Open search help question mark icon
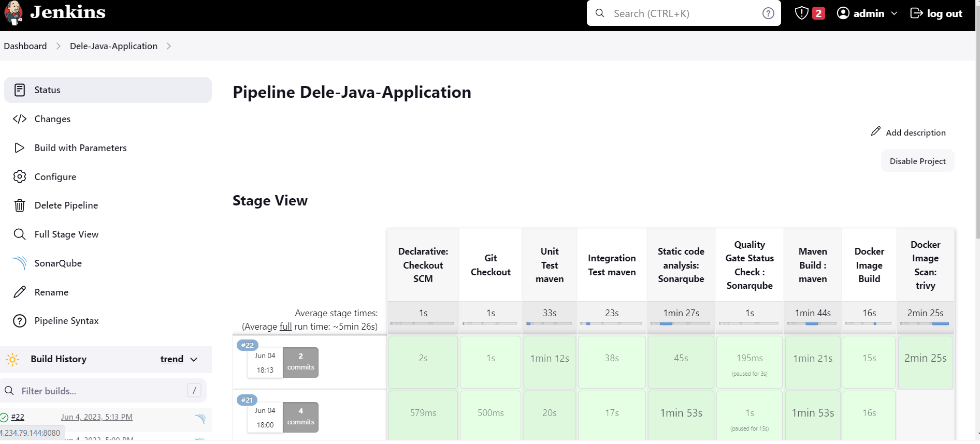This screenshot has width=980, height=444. click(768, 13)
